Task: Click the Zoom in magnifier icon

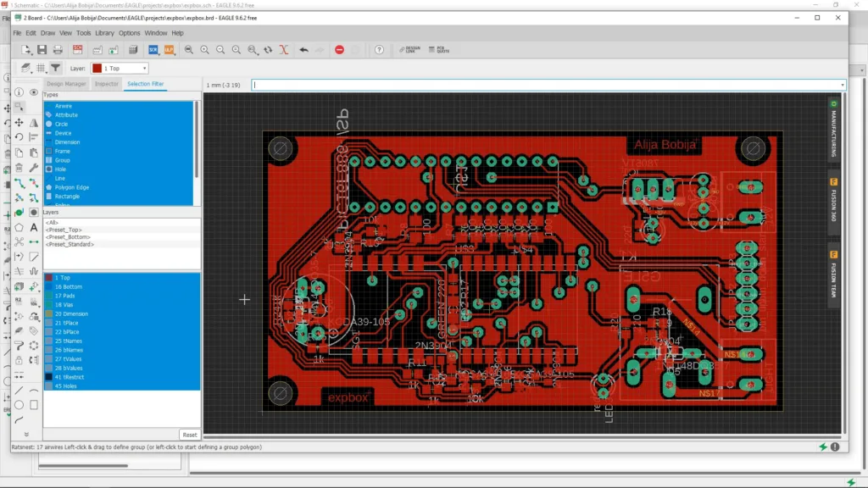Action: tap(205, 50)
